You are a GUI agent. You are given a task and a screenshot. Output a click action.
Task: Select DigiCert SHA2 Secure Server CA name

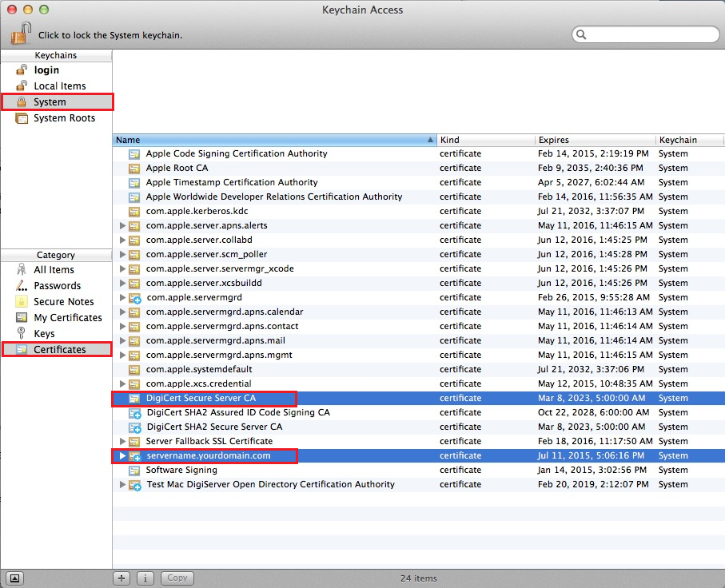point(214,427)
